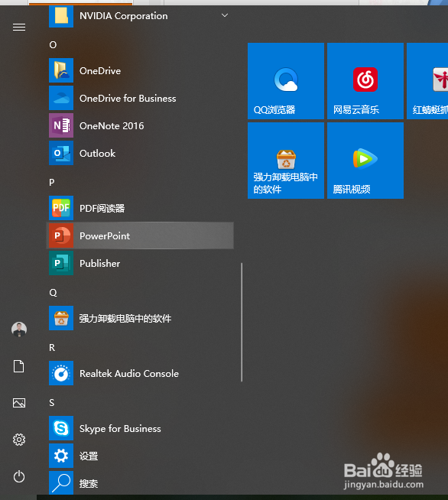This screenshot has height=500, width=448.
Task: Open the 网易云音乐 tile
Action: click(x=365, y=81)
